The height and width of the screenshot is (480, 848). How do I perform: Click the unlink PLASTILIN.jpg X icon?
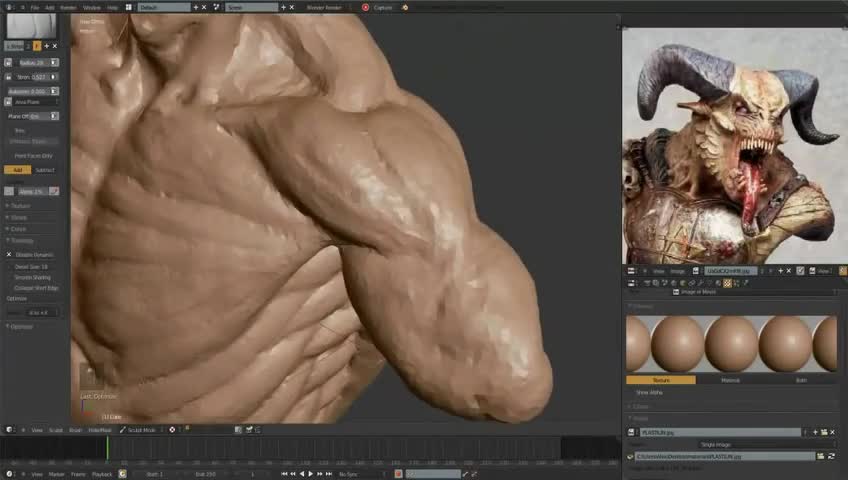[x=832, y=432]
